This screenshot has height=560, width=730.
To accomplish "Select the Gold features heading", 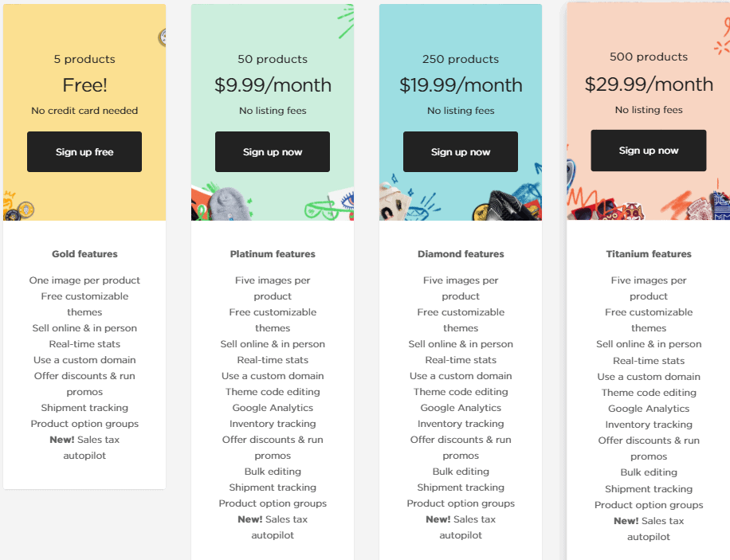I will point(84,254).
